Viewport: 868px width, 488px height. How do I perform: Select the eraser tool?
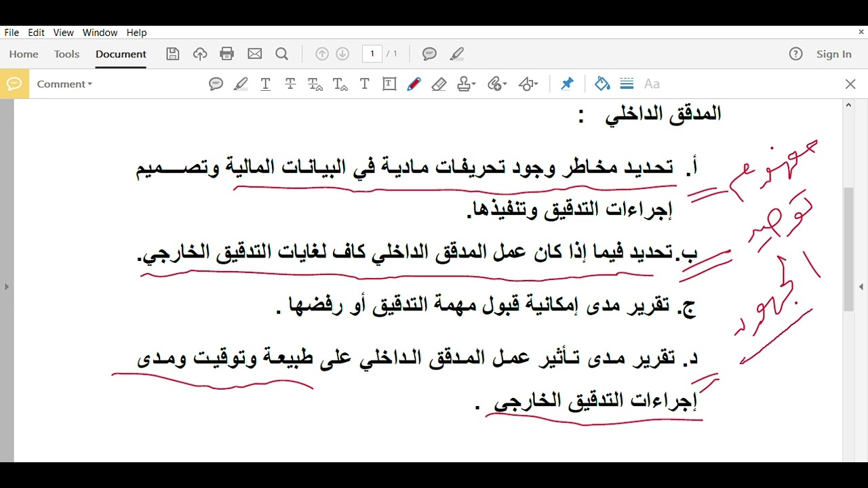pos(439,84)
